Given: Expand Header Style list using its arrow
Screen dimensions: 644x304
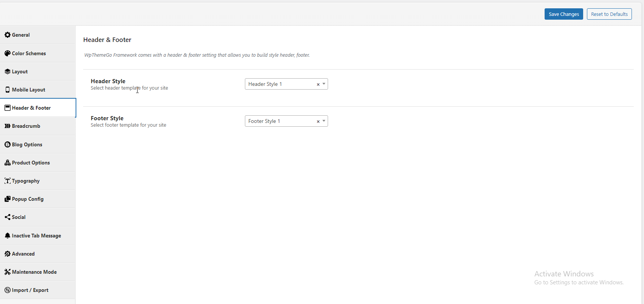Looking at the screenshot, I should (x=324, y=84).
